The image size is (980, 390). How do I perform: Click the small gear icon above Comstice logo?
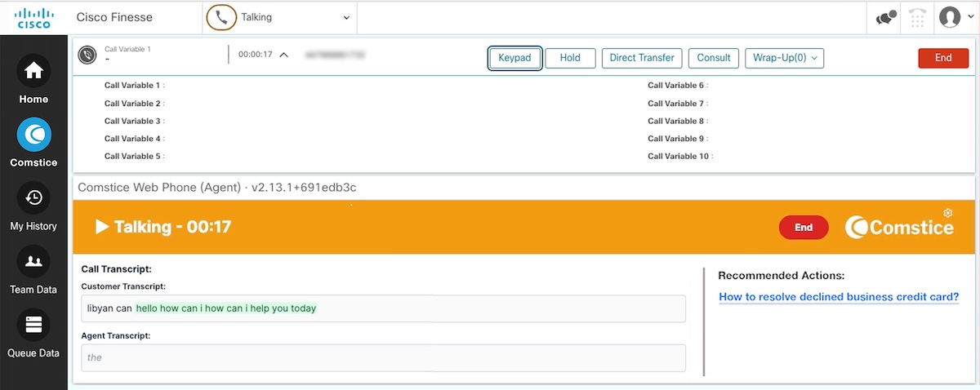948,213
